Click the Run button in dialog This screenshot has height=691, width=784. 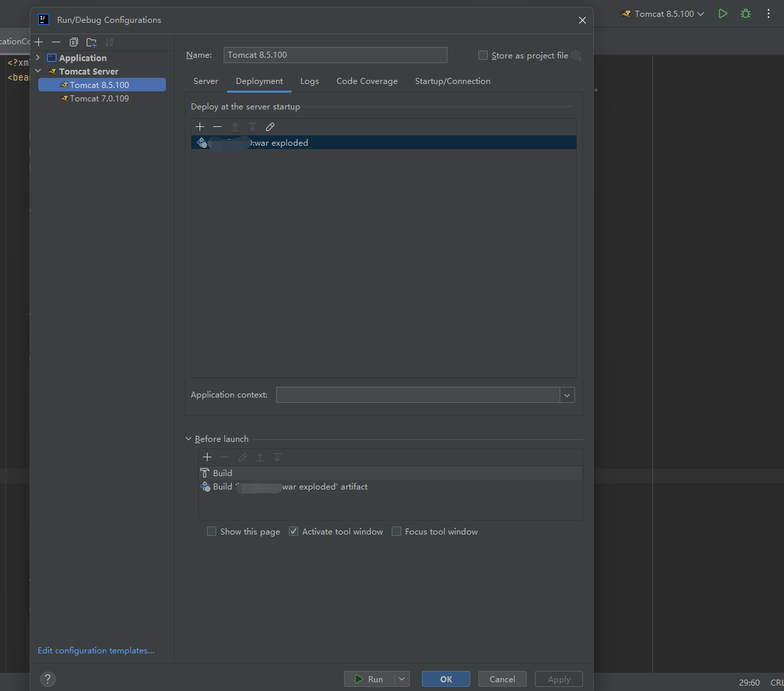pyautogui.click(x=369, y=679)
